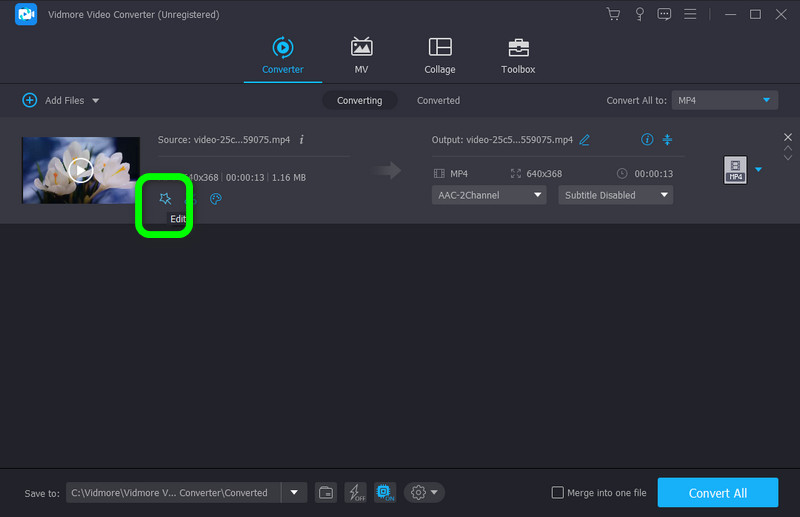Expand the Convert All to MP4 dropdown
This screenshot has height=517, width=800.
tap(724, 100)
